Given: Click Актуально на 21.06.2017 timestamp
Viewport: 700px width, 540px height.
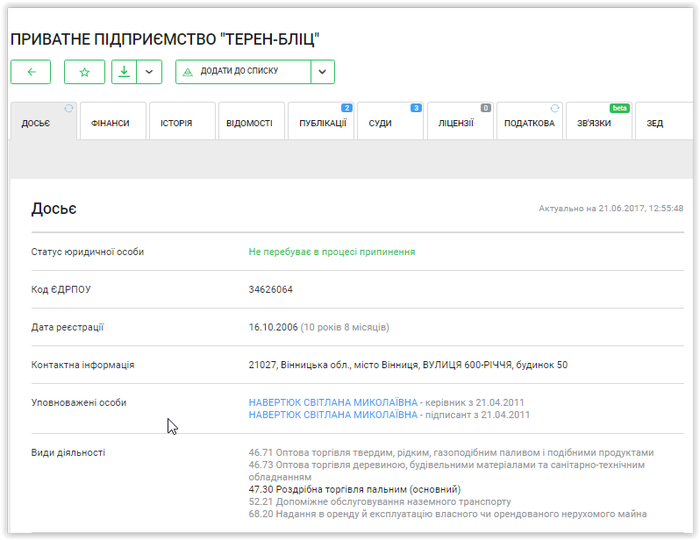Looking at the screenshot, I should point(611,208).
